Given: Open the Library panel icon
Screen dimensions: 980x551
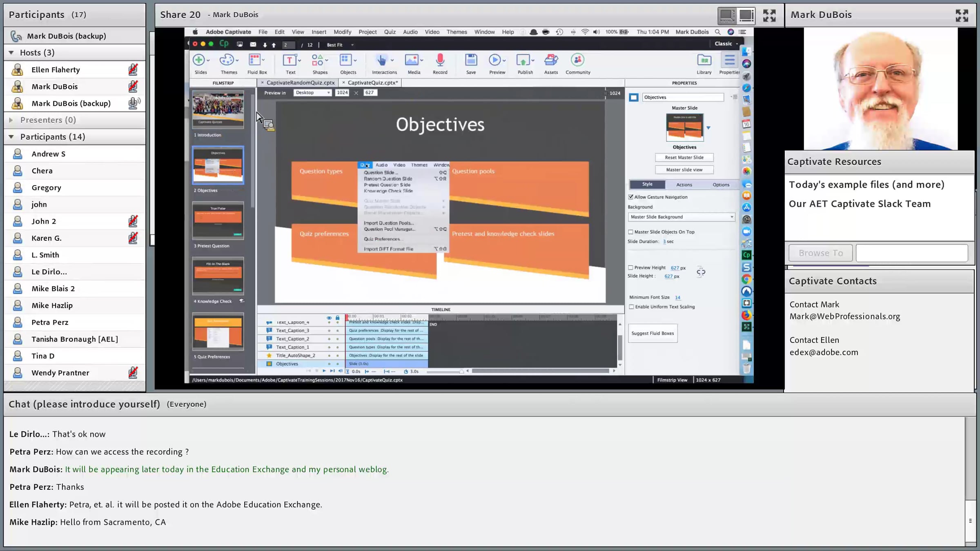Looking at the screenshot, I should 704,60.
